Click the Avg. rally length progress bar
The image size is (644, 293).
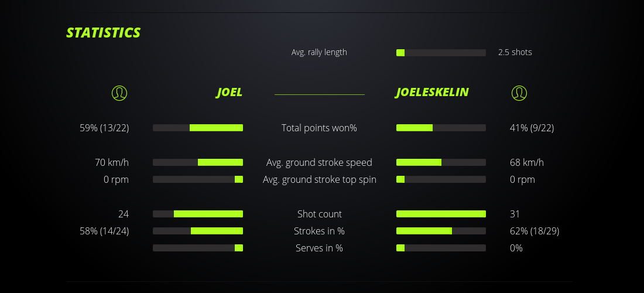(441, 53)
